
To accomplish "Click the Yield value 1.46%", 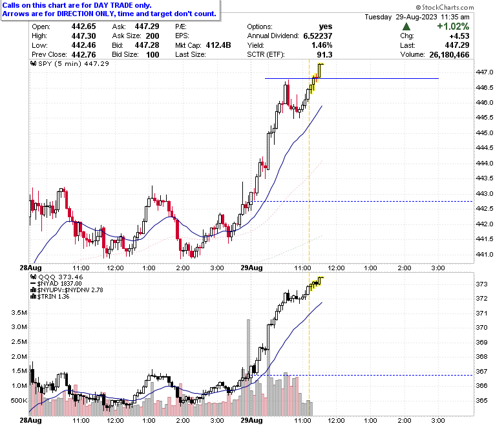I will coord(322,45).
